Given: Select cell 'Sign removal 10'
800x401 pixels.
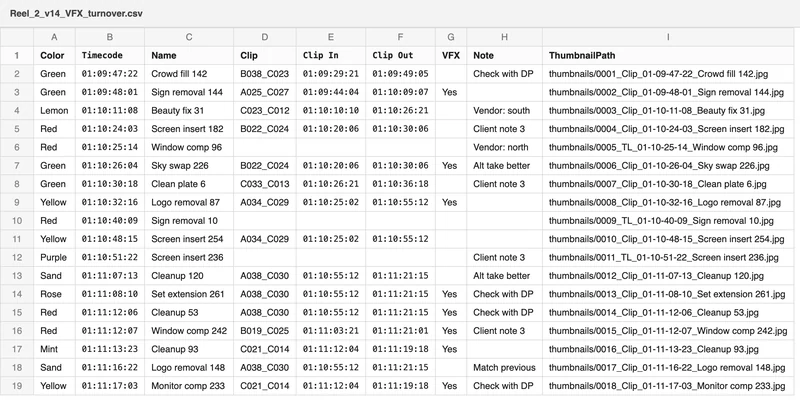Looking at the screenshot, I should coord(189,221).
